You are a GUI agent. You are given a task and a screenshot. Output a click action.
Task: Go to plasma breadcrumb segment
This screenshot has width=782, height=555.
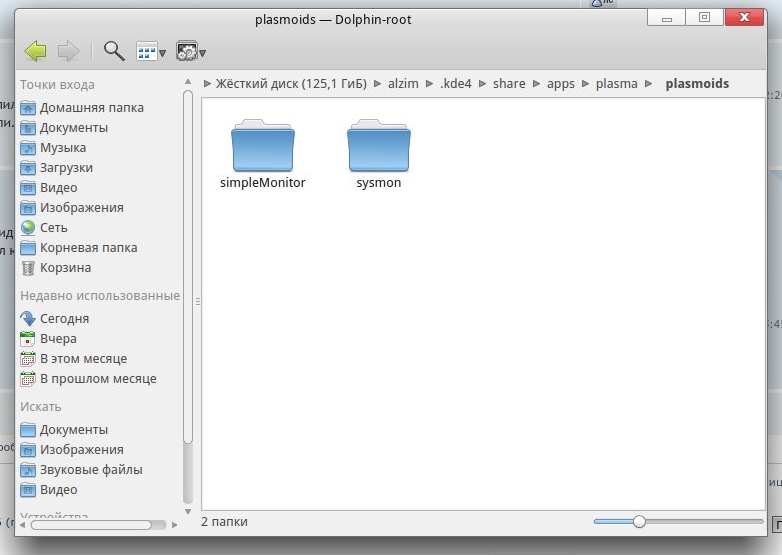point(616,84)
